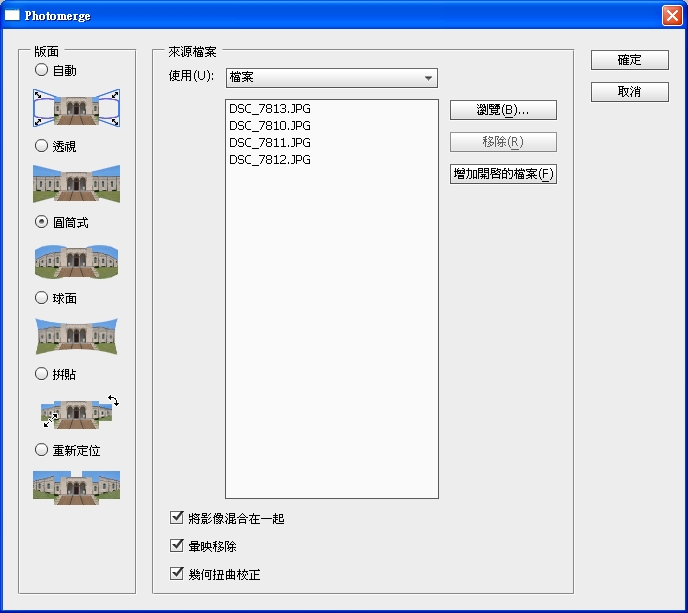Click the Perspective (透視) layout preview image
Screen dimensions: 688x613
[76, 183]
